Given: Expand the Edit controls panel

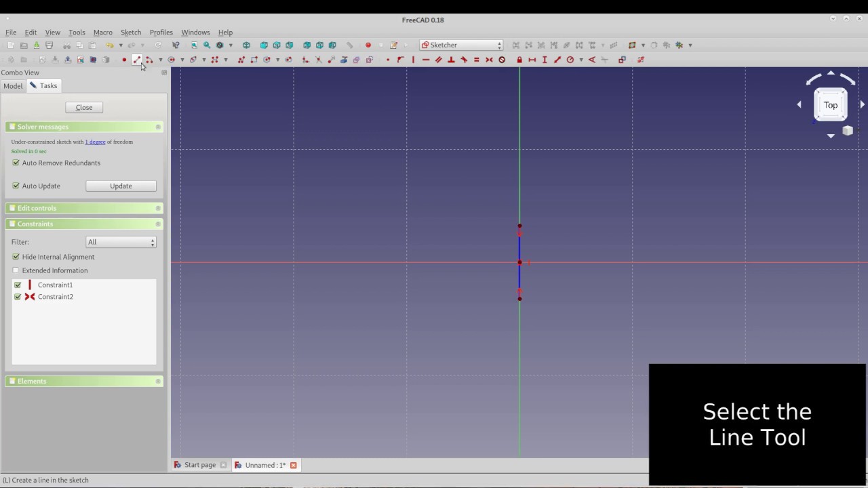Looking at the screenshot, I should point(158,208).
